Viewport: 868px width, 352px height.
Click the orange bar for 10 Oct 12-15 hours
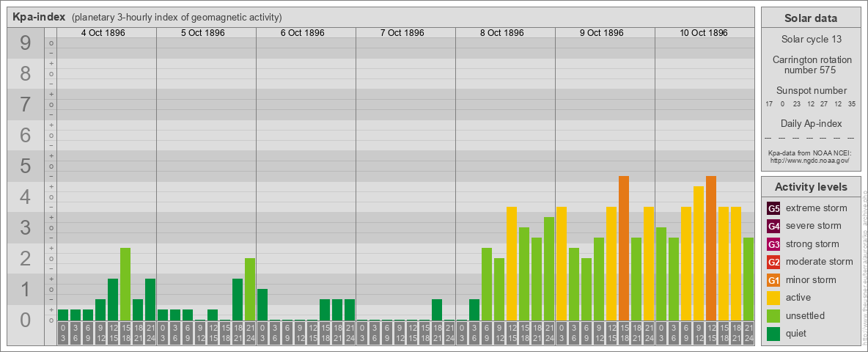pyautogui.click(x=711, y=248)
